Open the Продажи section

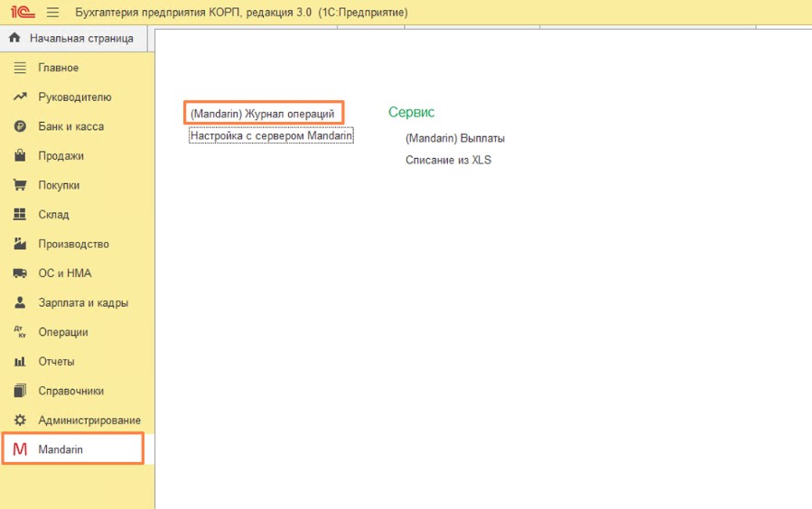coord(61,156)
